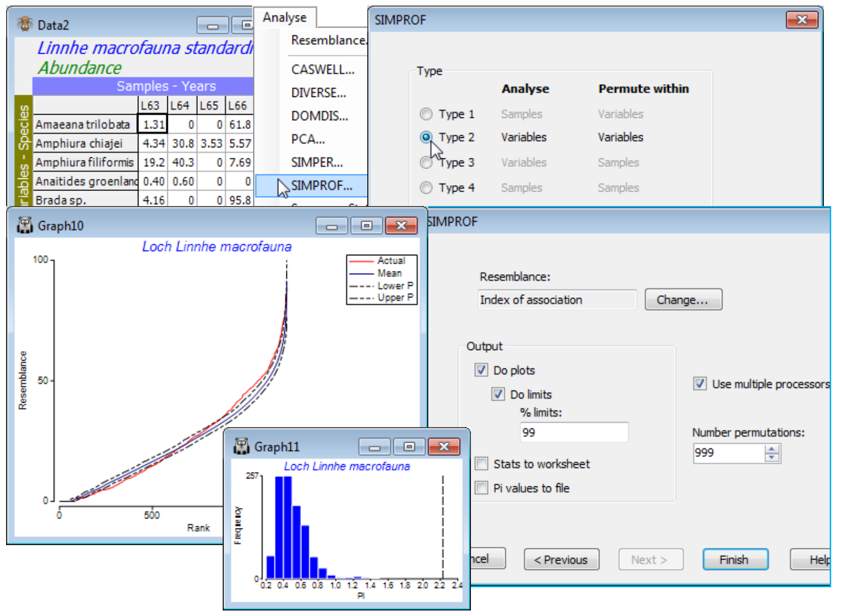Click Graph11 title Loch Linnhe macrofauna
The image size is (841, 616).
[347, 466]
